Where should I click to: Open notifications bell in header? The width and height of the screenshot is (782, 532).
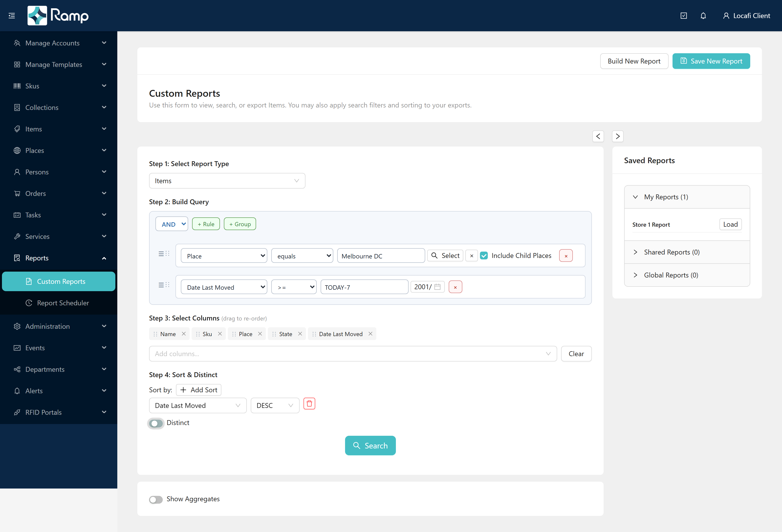tap(703, 15)
